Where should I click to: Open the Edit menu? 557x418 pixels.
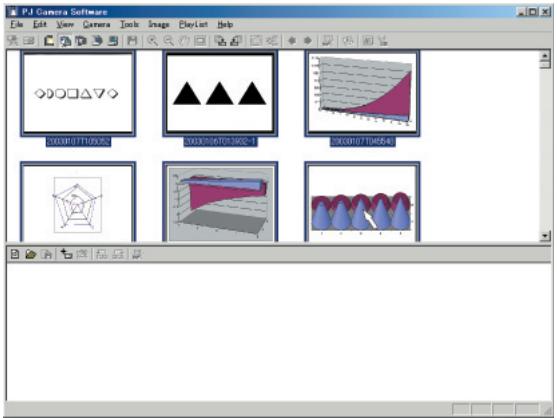point(40,25)
